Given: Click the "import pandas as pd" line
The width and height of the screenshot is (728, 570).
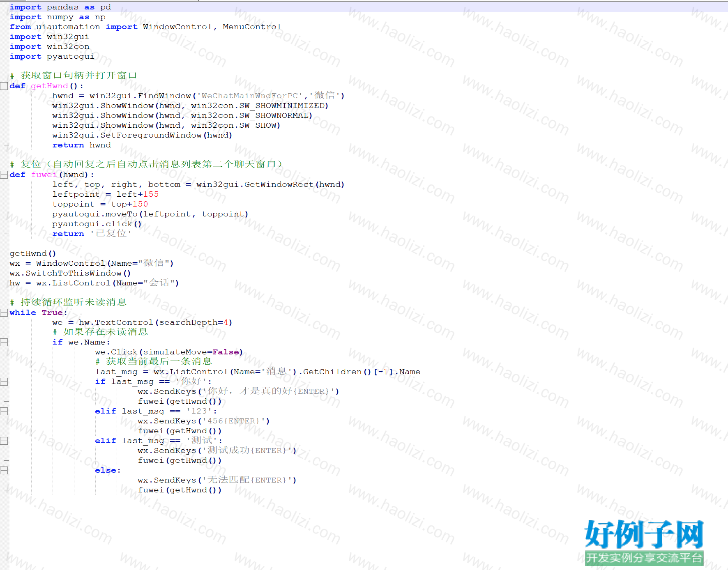Looking at the screenshot, I should [x=60, y=7].
